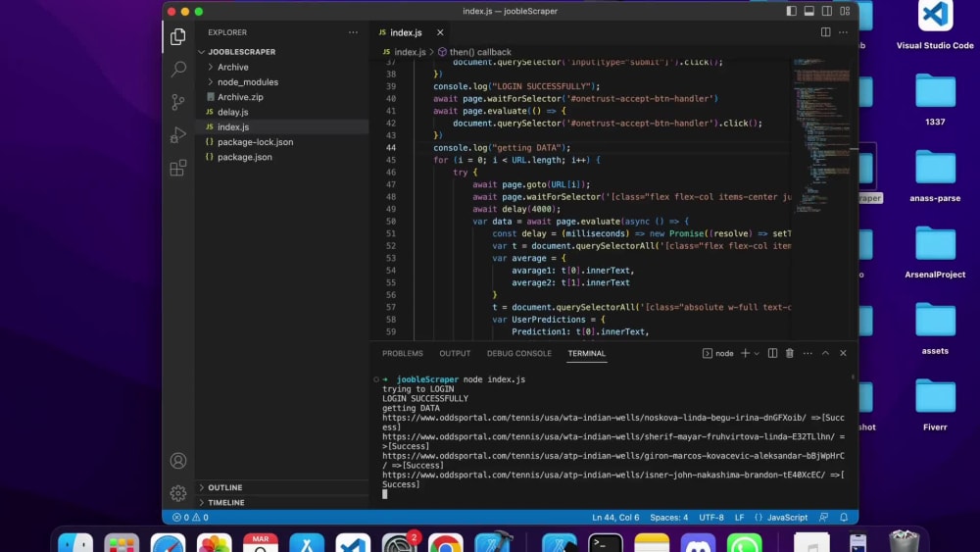Click line number 50 in gutter

pyautogui.click(x=391, y=222)
